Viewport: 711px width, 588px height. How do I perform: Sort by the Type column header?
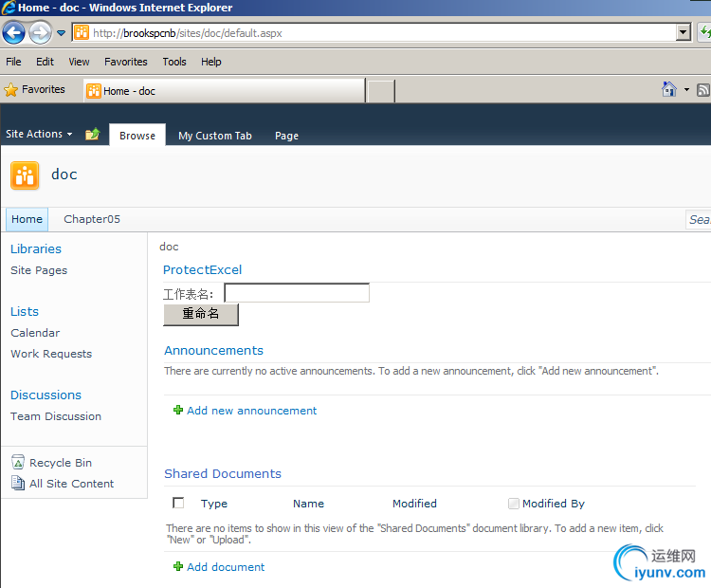pos(214,504)
